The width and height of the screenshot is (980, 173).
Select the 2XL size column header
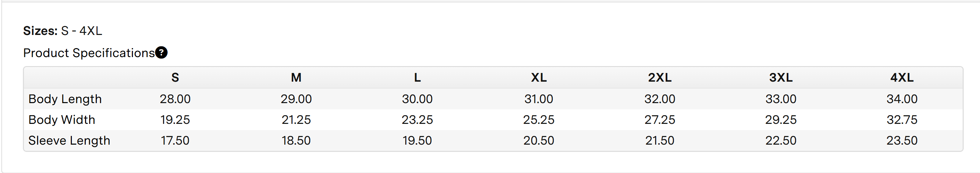pos(660,78)
